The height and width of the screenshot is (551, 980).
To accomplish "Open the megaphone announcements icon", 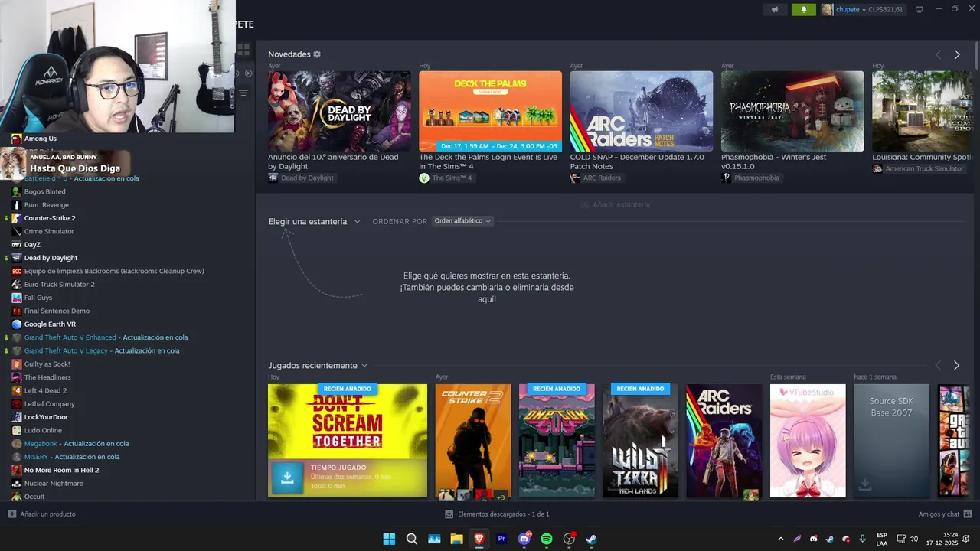I will click(x=776, y=9).
